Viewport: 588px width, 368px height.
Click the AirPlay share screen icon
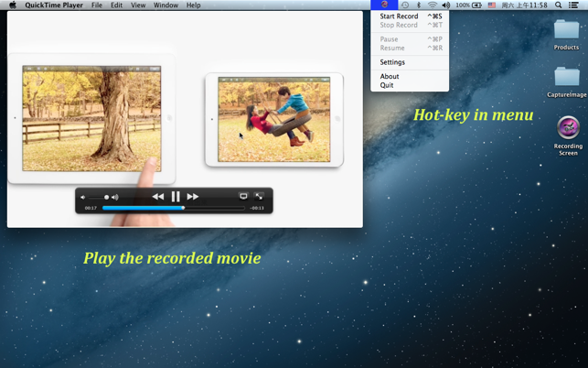[243, 196]
